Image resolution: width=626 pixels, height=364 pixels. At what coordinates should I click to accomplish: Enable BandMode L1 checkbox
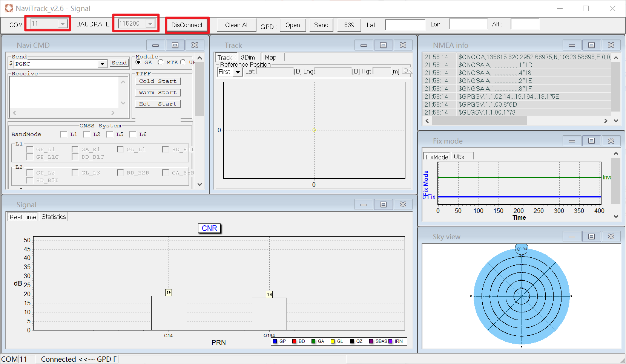pyautogui.click(x=64, y=134)
